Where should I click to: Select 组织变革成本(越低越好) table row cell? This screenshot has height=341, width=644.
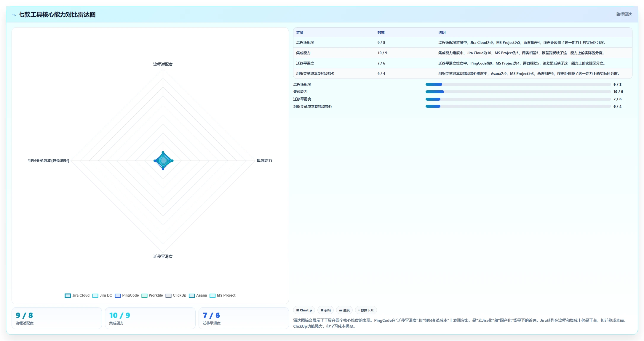point(315,74)
